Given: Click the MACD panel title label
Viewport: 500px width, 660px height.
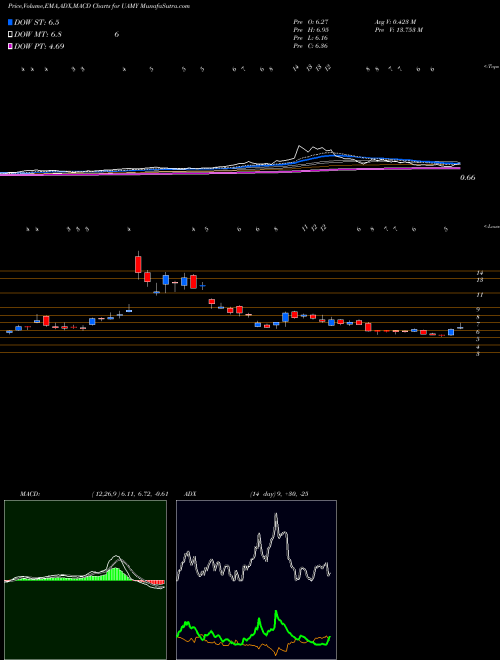Looking at the screenshot, I should 30,494.
